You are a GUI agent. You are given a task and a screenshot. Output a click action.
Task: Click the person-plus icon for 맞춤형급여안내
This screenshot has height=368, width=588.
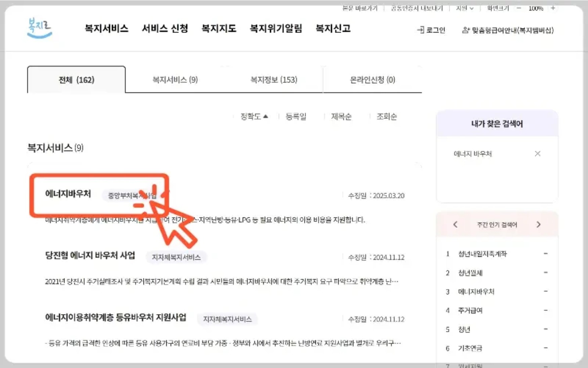(466, 30)
